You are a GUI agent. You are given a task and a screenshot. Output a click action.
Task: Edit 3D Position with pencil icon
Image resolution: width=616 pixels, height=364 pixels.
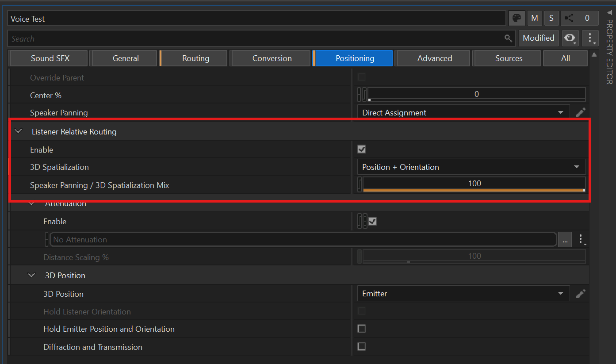(x=581, y=294)
